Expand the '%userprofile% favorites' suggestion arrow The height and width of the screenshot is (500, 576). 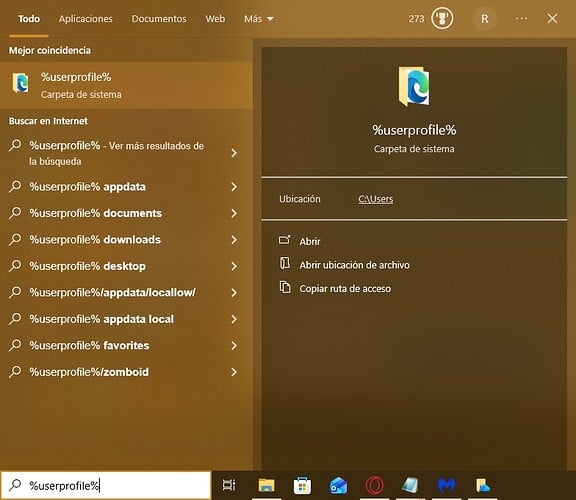coord(234,346)
